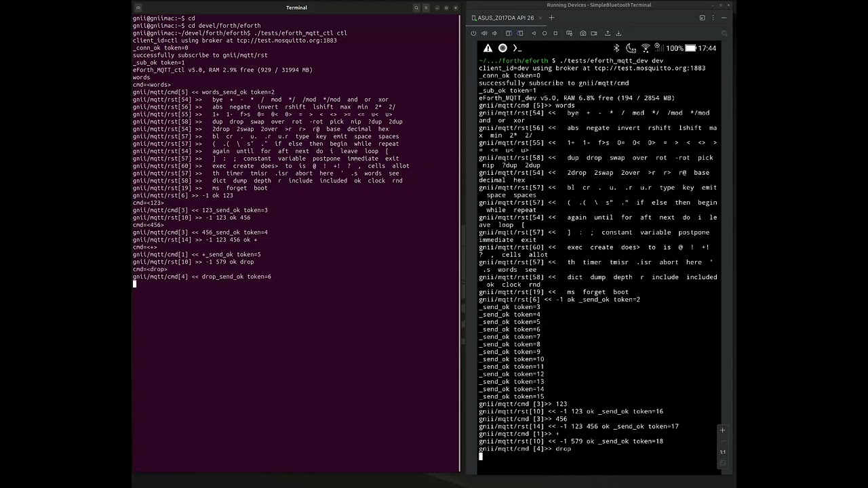Set the emulator zoom to 1:1
Image resolution: width=868 pixels, height=488 pixels.
(x=722, y=452)
